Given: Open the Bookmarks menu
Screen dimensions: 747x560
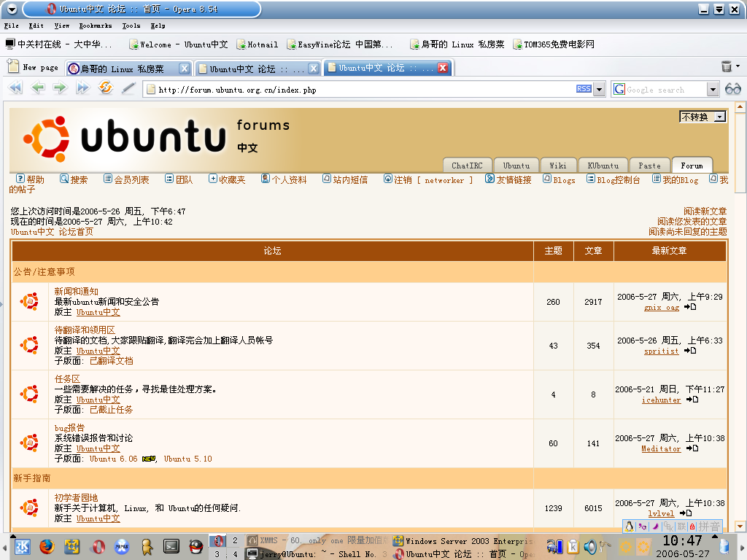Looking at the screenshot, I should (x=96, y=26).
